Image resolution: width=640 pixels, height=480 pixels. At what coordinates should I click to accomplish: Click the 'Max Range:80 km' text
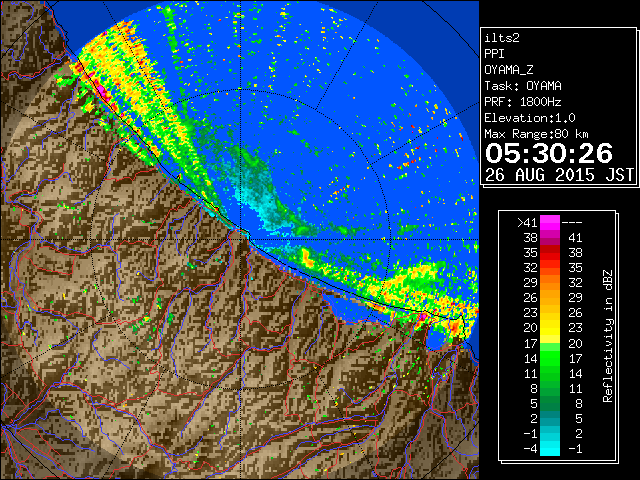coord(536,134)
